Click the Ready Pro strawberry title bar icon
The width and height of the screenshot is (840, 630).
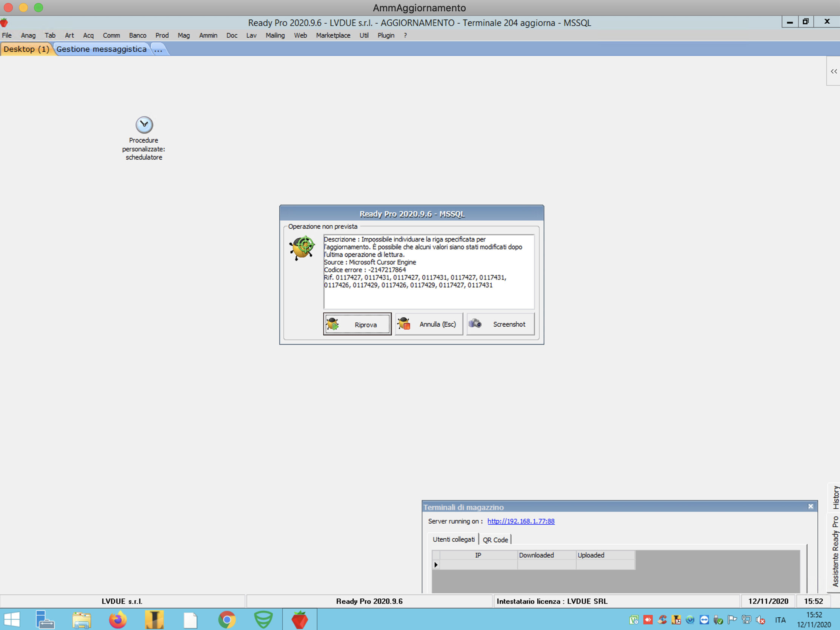point(4,23)
